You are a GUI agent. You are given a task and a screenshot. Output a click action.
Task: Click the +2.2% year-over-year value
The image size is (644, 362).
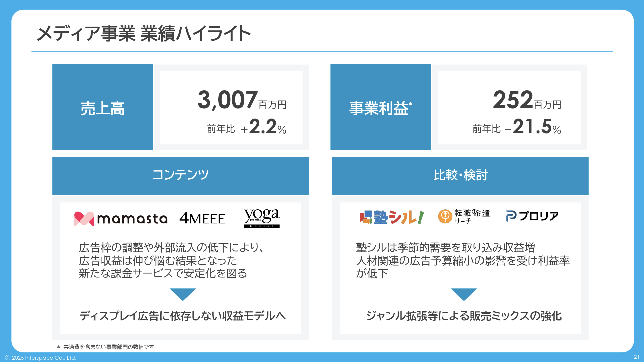coord(264,127)
